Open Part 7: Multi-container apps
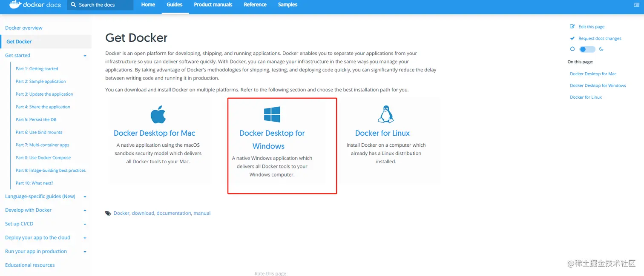 click(x=43, y=145)
